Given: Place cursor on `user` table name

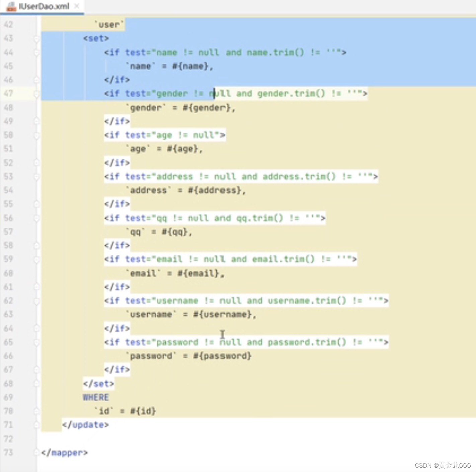Looking at the screenshot, I should (109, 25).
